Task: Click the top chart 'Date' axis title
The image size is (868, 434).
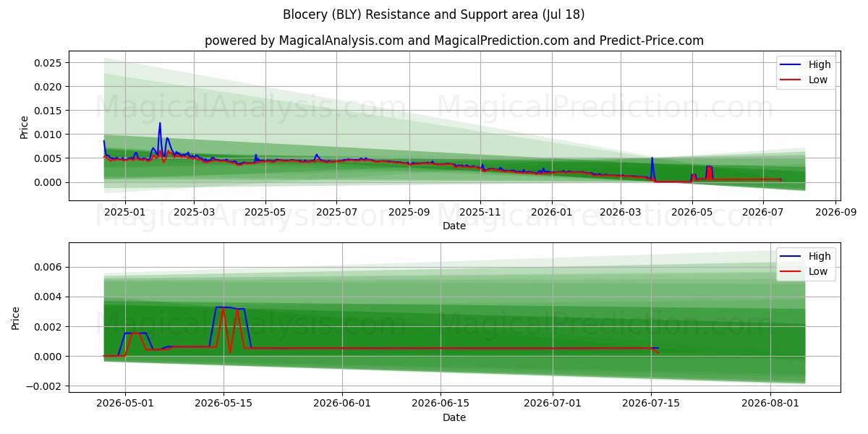Action: (x=454, y=226)
